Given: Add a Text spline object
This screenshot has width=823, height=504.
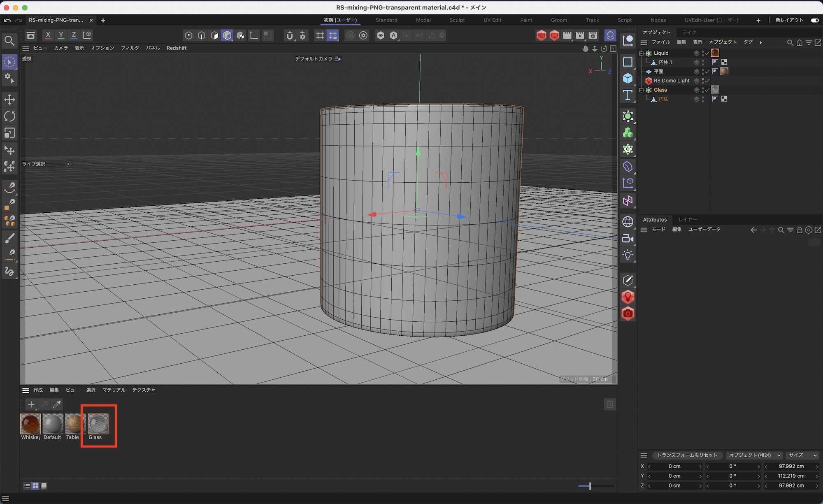Looking at the screenshot, I should tap(628, 95).
